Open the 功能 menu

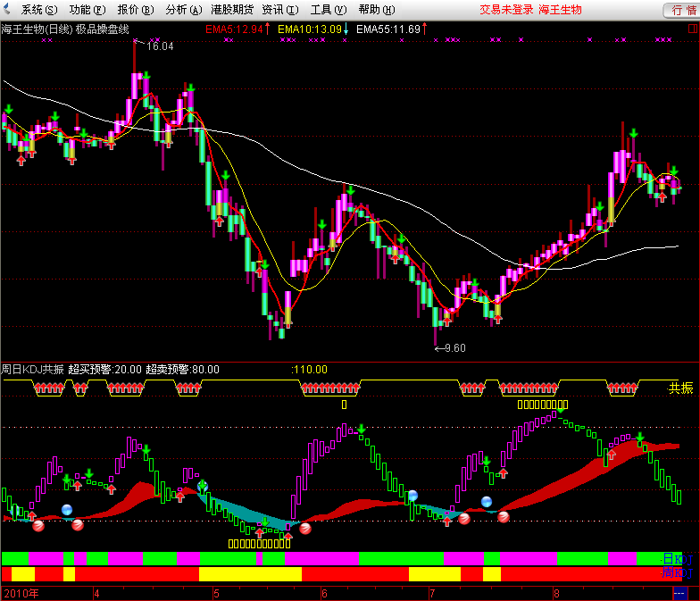pos(86,10)
